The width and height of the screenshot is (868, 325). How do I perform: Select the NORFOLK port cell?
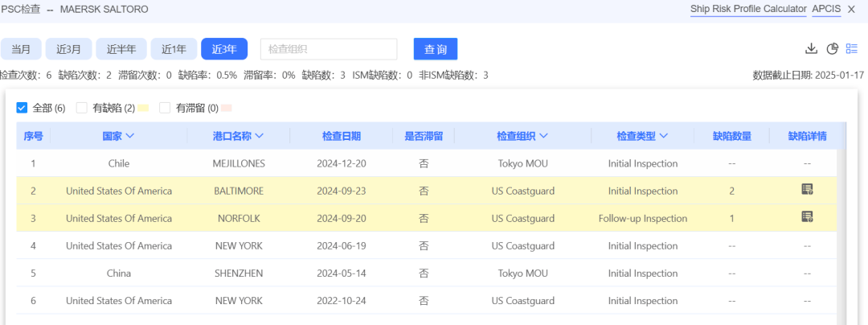coord(239,218)
